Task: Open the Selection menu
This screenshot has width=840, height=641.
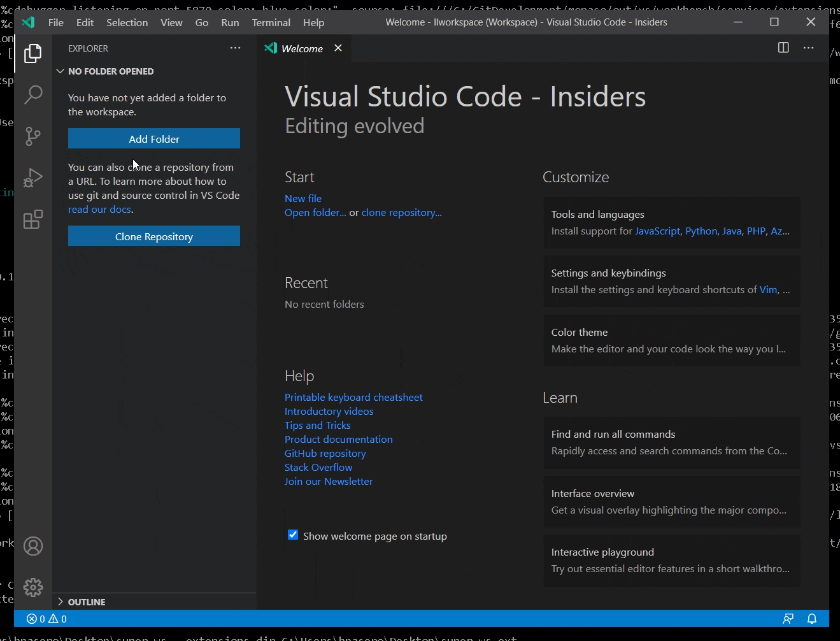Action: coord(127,22)
